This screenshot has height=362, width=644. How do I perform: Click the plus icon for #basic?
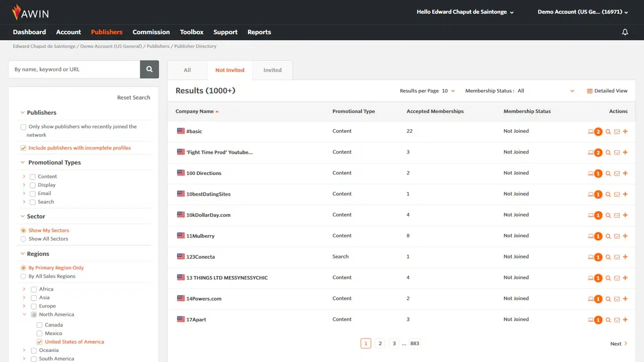coord(625,132)
